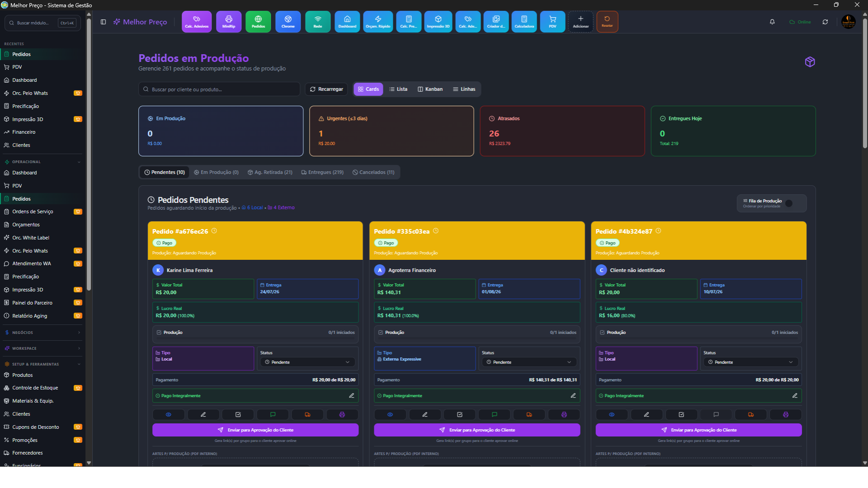The width and height of the screenshot is (868, 488).
Task: Click the orange Resetar icon
Action: point(607,22)
